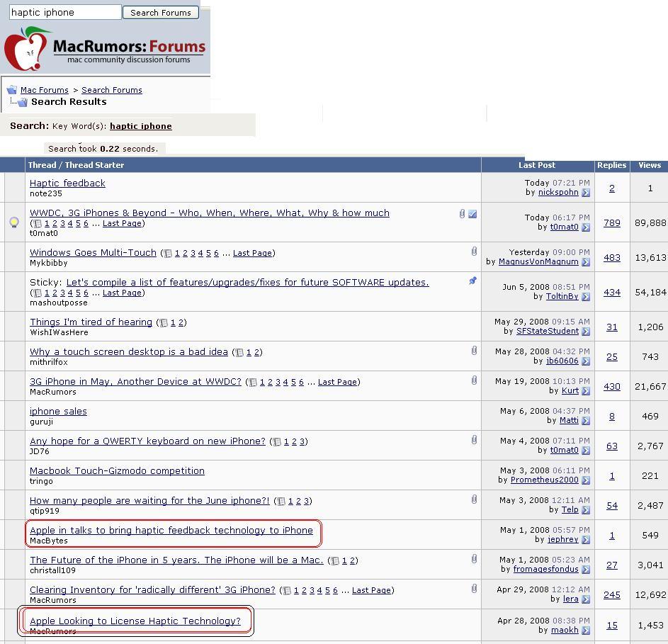Open the WWDC, 3G iPhones & Beyond thread
Screen dimensions: 668x644
pyautogui.click(x=210, y=213)
